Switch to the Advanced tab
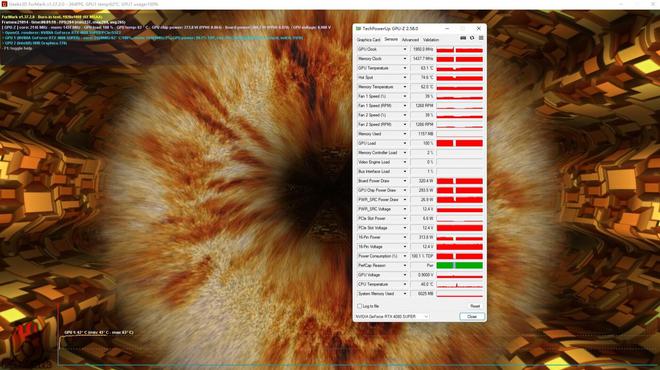 (410, 40)
